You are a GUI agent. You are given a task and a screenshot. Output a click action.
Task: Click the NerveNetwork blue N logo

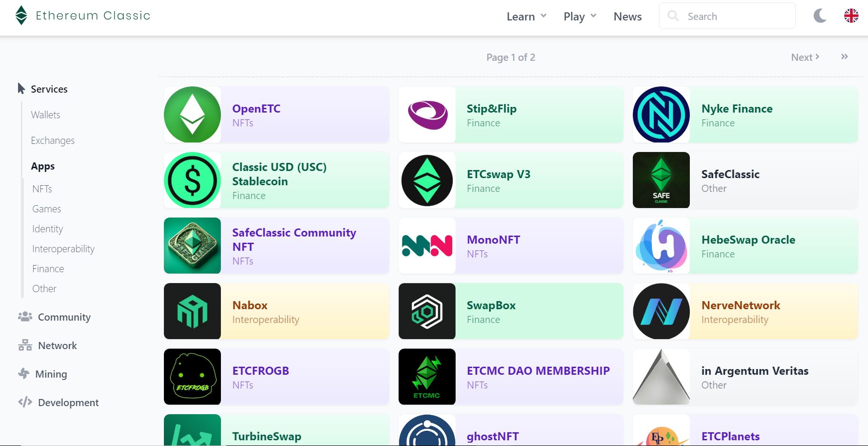661,311
